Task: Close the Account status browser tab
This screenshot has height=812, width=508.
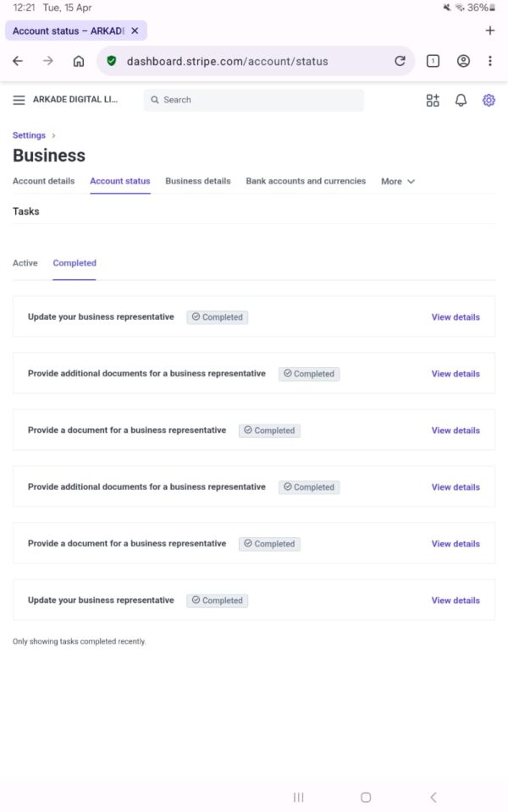Action: click(135, 30)
